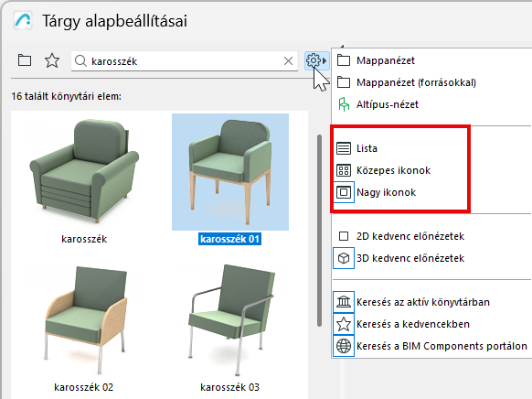Click Keresés az aktív könyvtárban label
The height and width of the screenshot is (399, 532).
[423, 302]
